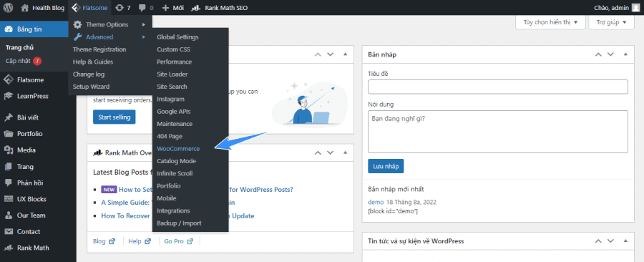
Task: Move Bản nháp widget up arrow
Action: tap(598, 54)
